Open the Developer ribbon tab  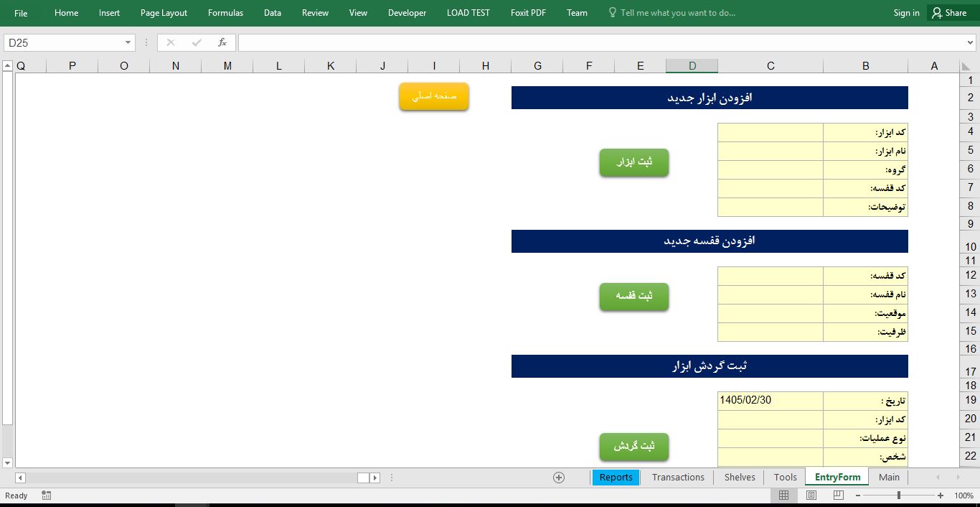click(407, 13)
